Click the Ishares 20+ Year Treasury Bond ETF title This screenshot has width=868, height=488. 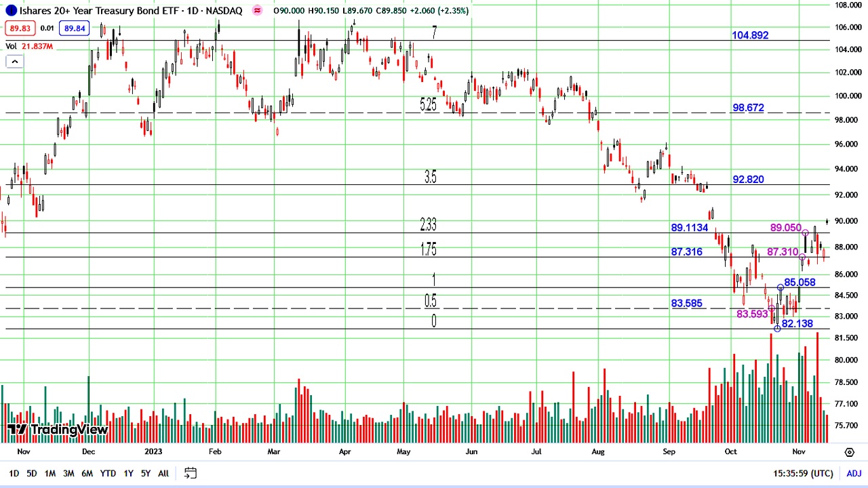pyautogui.click(x=100, y=10)
